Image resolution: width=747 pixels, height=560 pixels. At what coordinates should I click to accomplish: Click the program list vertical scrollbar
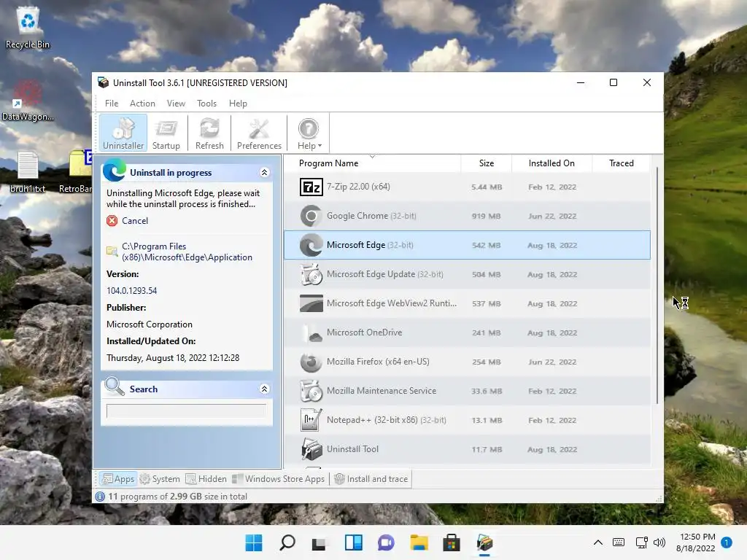pos(657,286)
